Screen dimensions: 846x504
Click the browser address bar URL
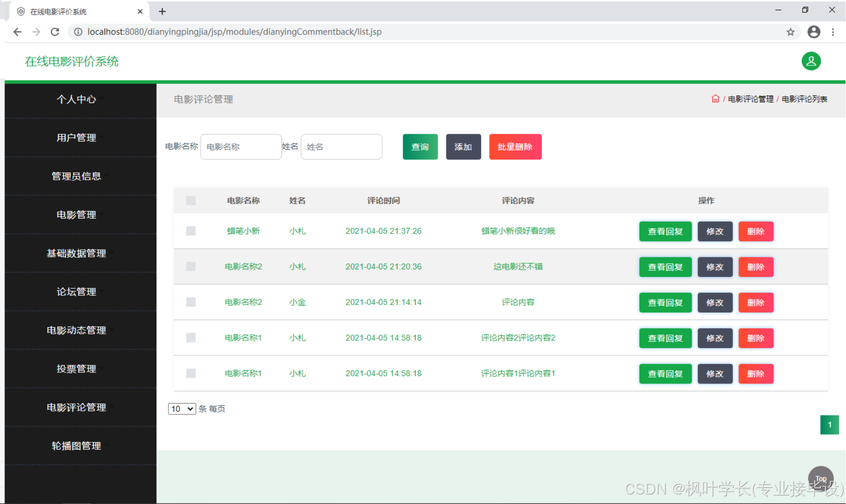[x=234, y=32]
